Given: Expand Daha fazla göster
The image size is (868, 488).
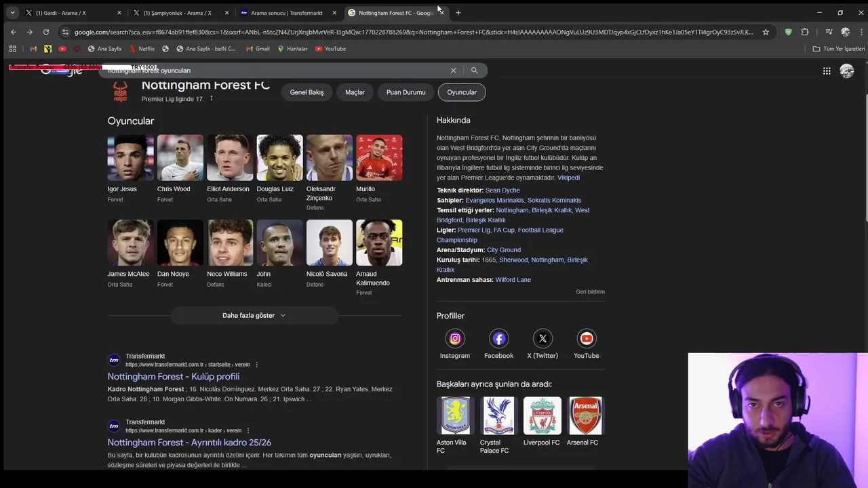Looking at the screenshot, I should point(254,315).
